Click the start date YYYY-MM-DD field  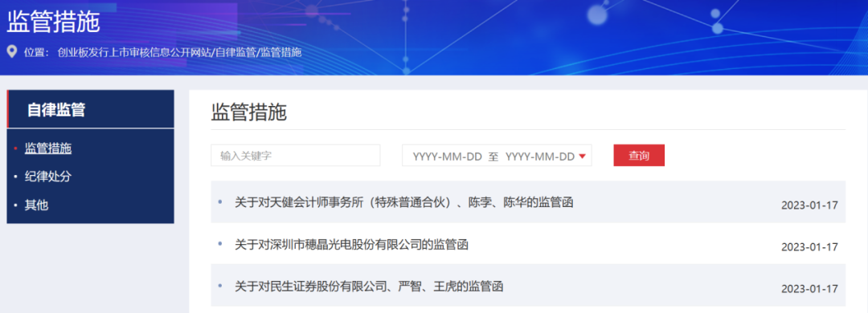click(x=448, y=156)
